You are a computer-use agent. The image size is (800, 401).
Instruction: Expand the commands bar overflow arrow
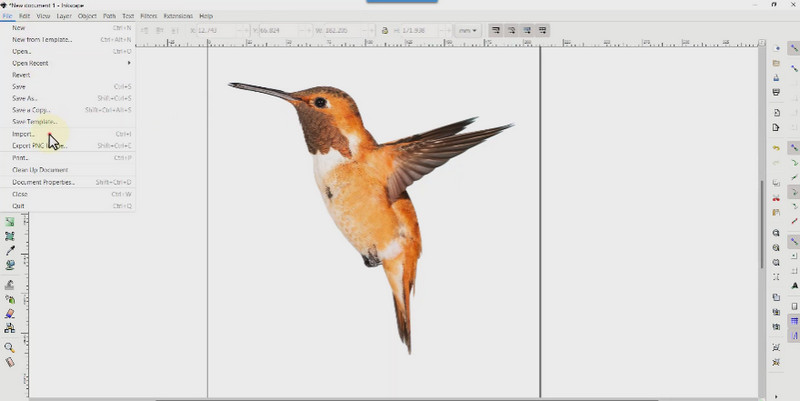coord(776,396)
